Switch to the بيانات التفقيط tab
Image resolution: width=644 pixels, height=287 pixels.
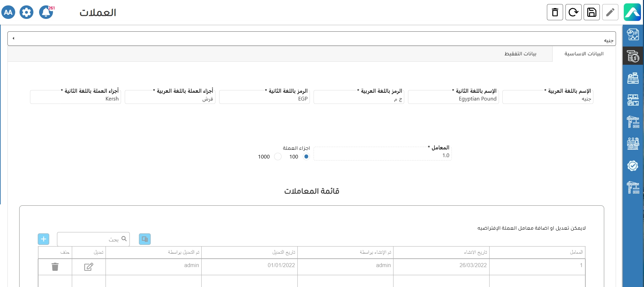[520, 54]
